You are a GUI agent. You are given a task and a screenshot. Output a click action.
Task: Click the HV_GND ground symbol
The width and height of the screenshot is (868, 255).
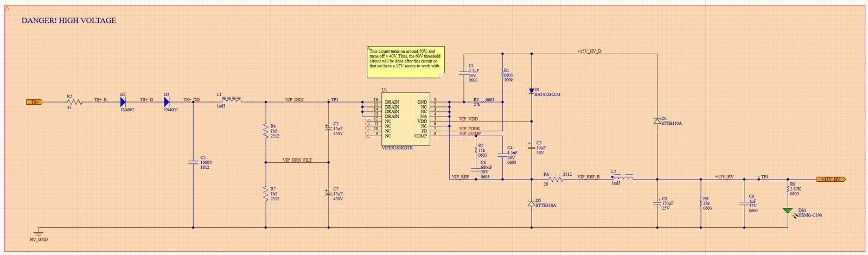pyautogui.click(x=38, y=231)
